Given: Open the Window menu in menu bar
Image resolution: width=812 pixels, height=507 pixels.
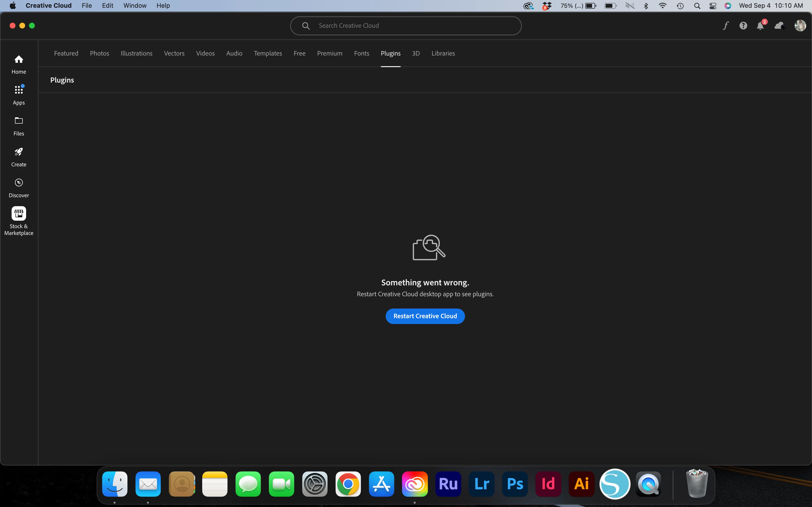Looking at the screenshot, I should click(135, 6).
